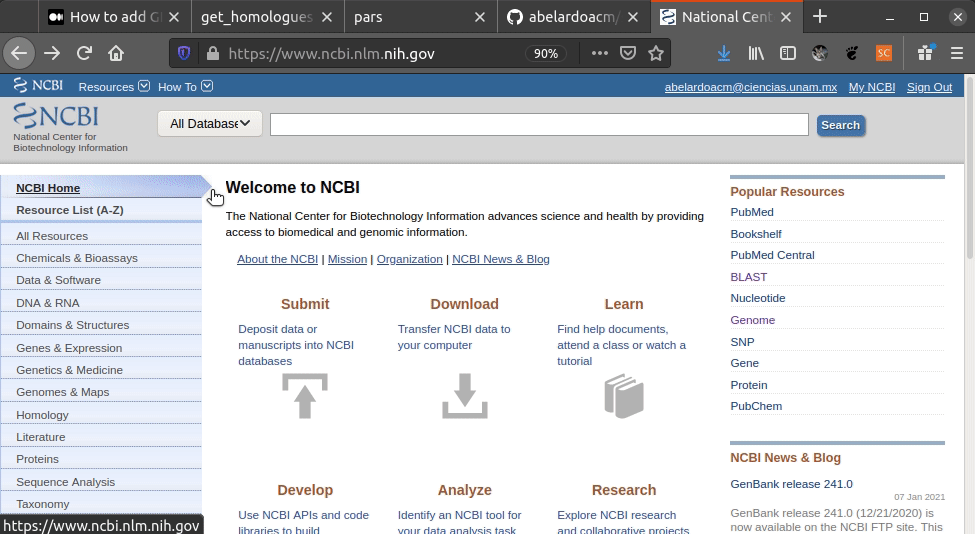Open the Taxonomy sidebar category
Image resolution: width=975 pixels, height=534 pixels.
tap(42, 504)
